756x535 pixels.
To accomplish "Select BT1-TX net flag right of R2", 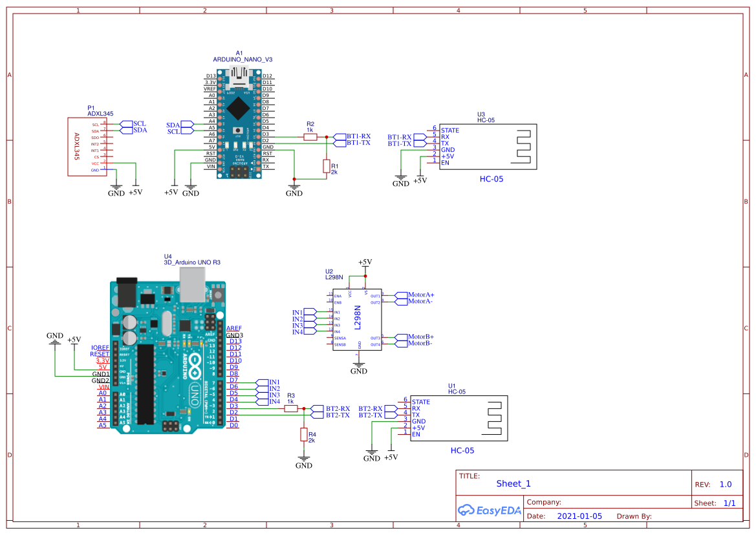I will coord(352,143).
